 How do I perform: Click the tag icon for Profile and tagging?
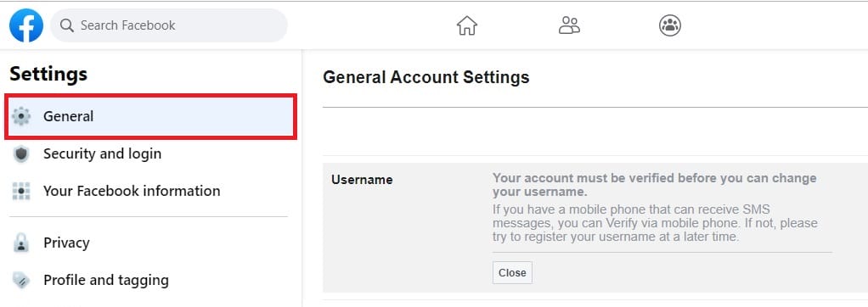tap(21, 281)
